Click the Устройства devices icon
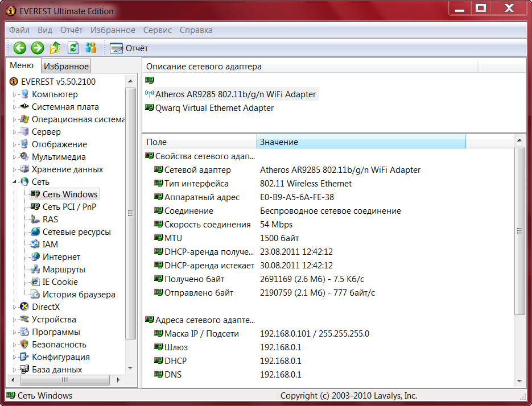This screenshot has height=406, width=532. point(24,319)
